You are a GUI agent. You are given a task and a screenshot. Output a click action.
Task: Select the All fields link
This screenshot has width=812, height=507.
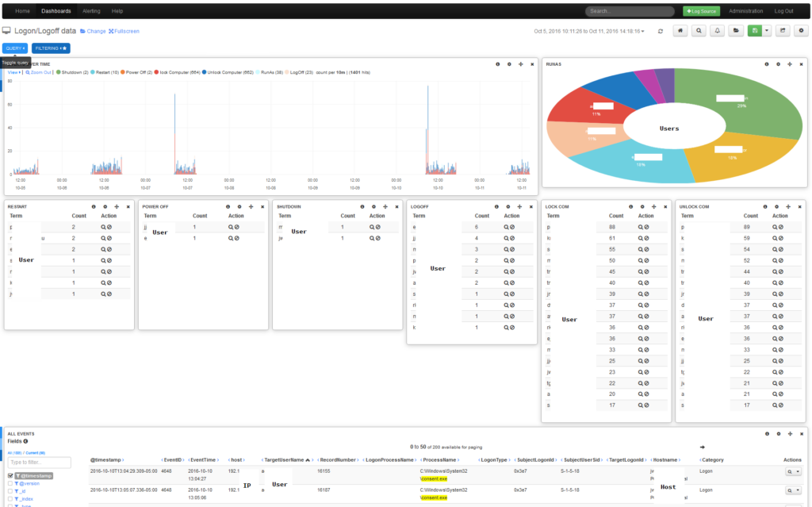14,453
